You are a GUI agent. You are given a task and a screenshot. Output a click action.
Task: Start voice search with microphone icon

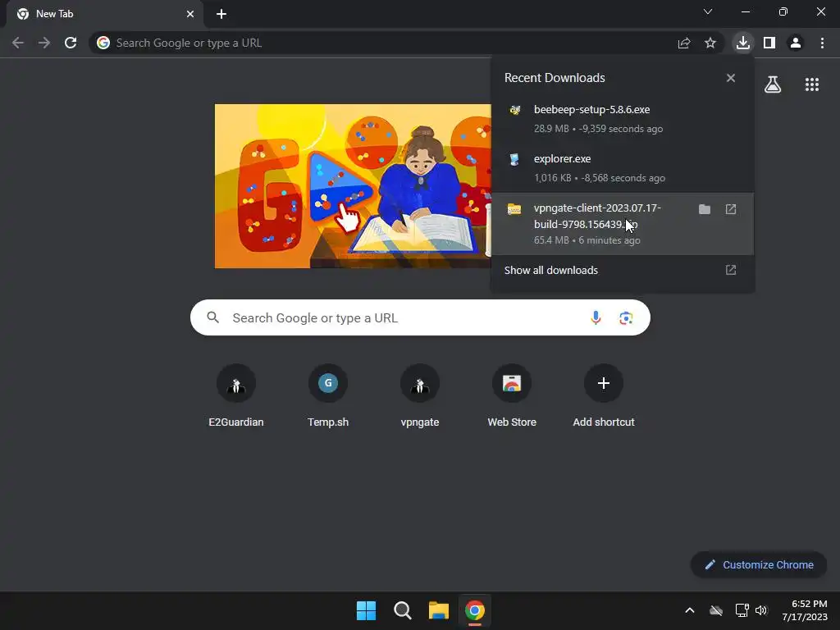[x=596, y=317]
